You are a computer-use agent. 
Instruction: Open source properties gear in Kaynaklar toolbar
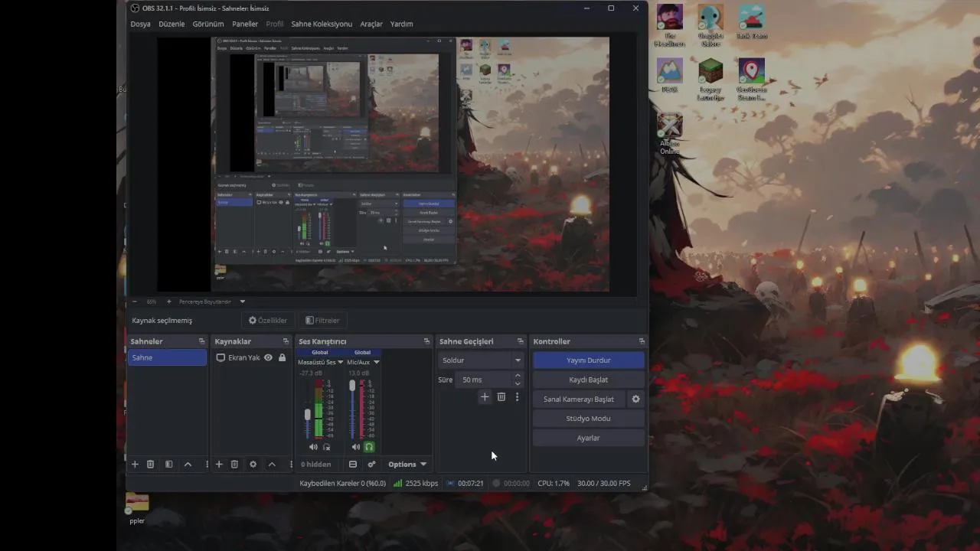tap(253, 465)
